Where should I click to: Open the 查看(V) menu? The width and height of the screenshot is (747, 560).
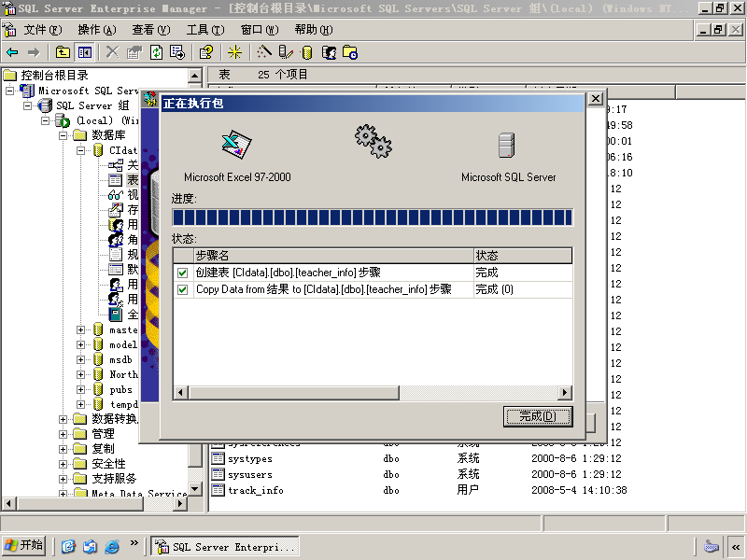(151, 30)
